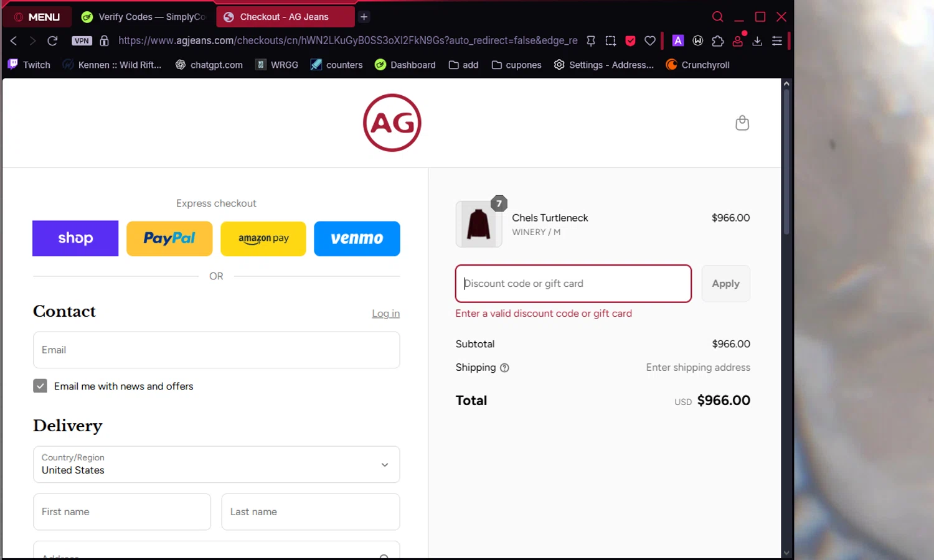
Task: Show site security info via lock icon
Action: pyautogui.click(x=105, y=40)
